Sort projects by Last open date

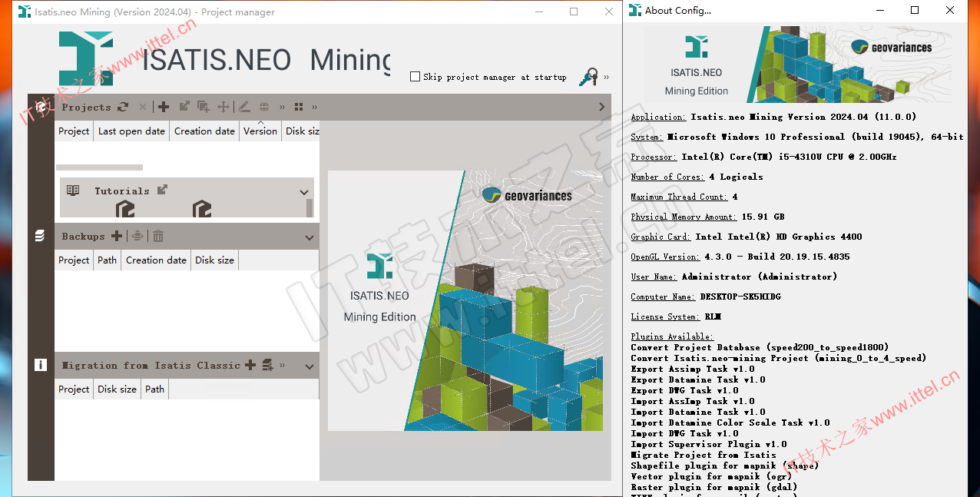pos(131,131)
